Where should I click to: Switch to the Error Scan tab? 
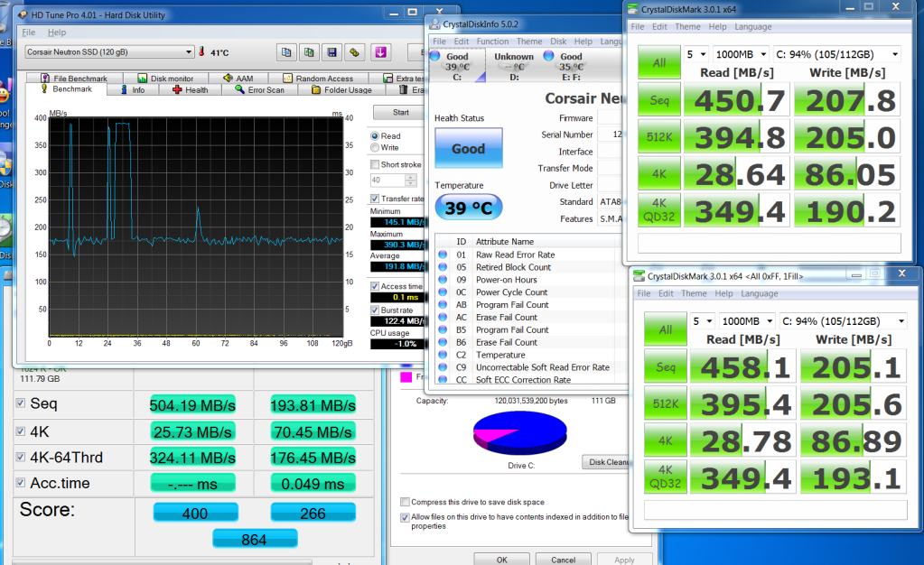point(260,90)
